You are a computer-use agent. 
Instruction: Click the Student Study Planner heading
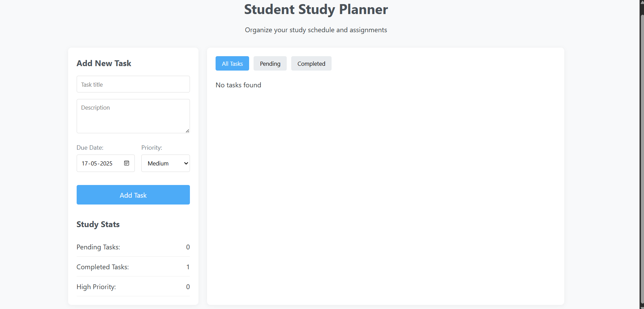315,9
